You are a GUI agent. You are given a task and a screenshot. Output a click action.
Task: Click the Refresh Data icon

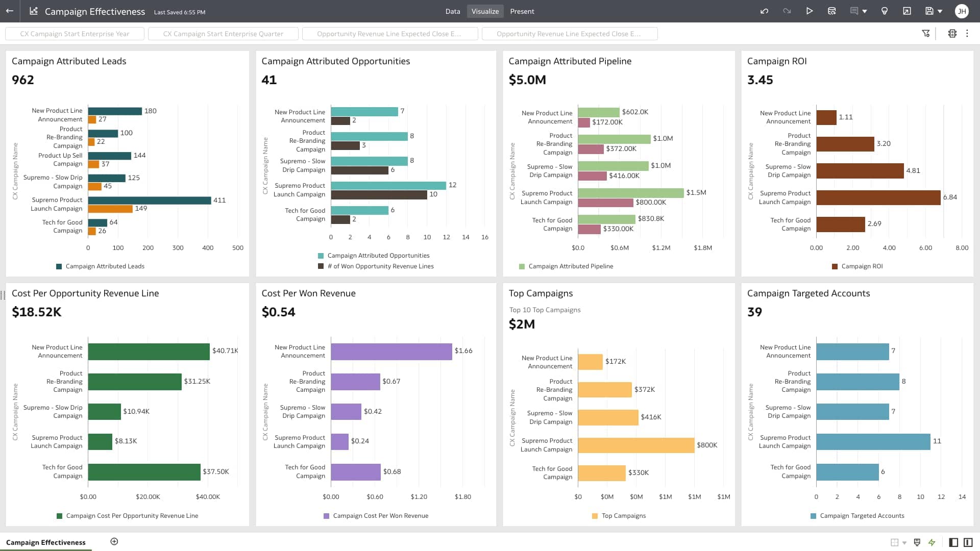pyautogui.click(x=832, y=11)
